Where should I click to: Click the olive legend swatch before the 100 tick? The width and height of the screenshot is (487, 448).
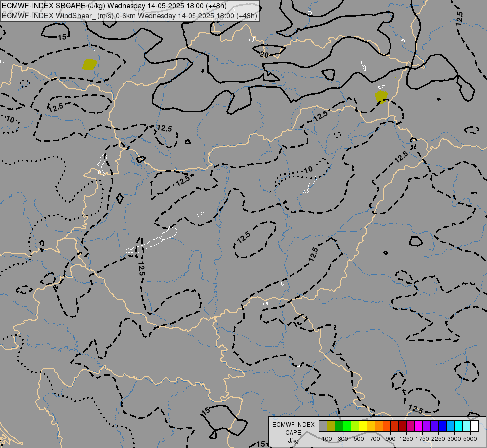[331, 426]
